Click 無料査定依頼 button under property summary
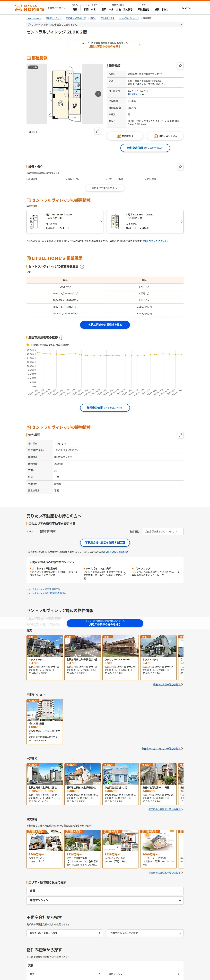 coord(145,148)
